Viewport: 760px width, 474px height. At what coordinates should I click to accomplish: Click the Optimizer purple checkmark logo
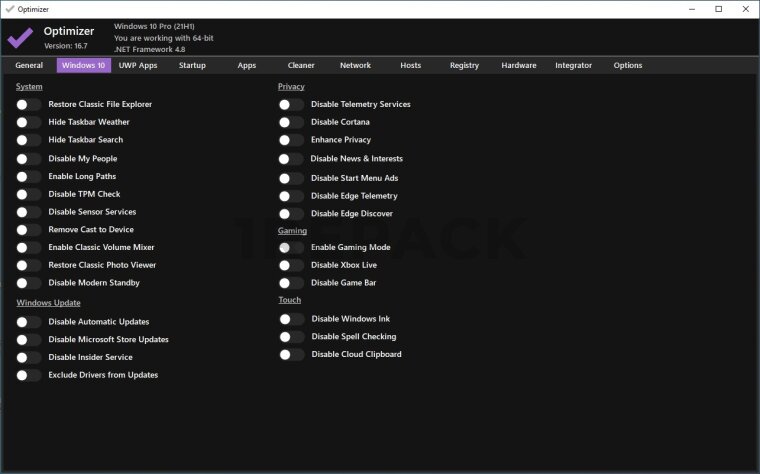(x=20, y=38)
